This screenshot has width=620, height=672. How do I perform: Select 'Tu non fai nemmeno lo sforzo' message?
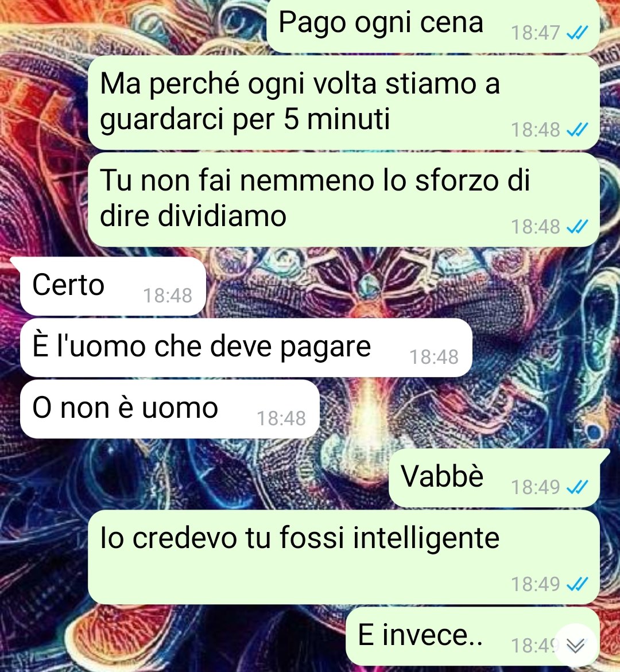[343, 199]
